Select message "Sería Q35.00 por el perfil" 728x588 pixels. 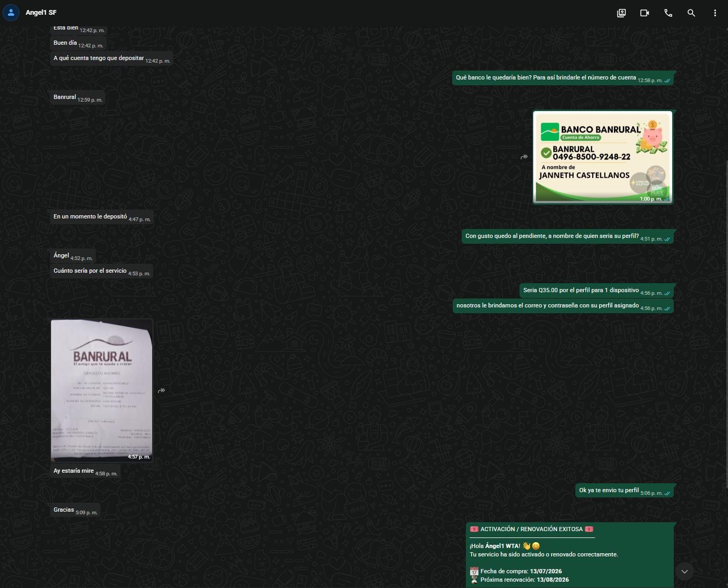pos(596,291)
